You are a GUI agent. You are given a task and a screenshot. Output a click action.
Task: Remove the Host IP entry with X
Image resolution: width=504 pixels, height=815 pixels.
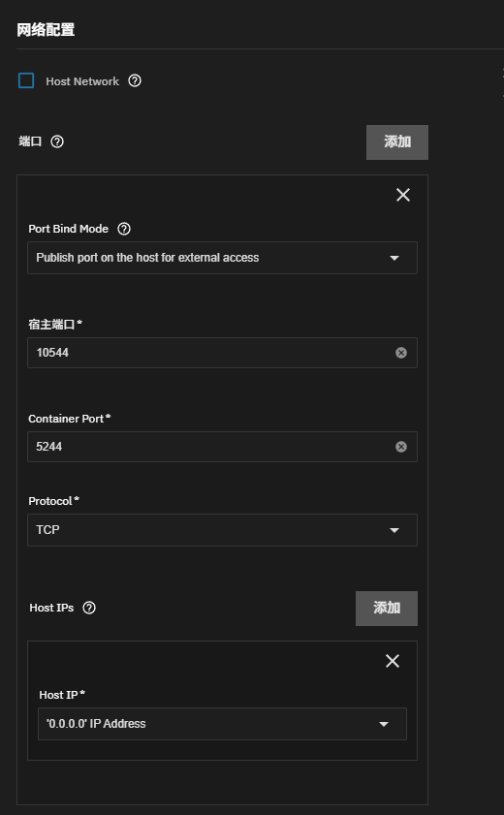(x=393, y=661)
